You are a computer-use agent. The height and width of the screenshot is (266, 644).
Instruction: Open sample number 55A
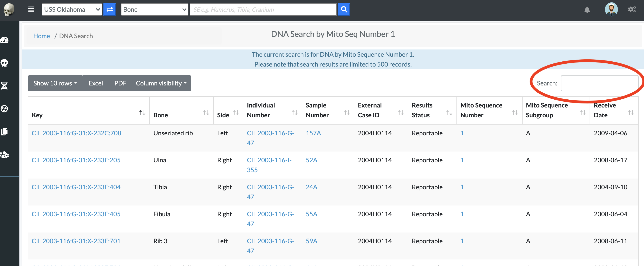(x=311, y=214)
